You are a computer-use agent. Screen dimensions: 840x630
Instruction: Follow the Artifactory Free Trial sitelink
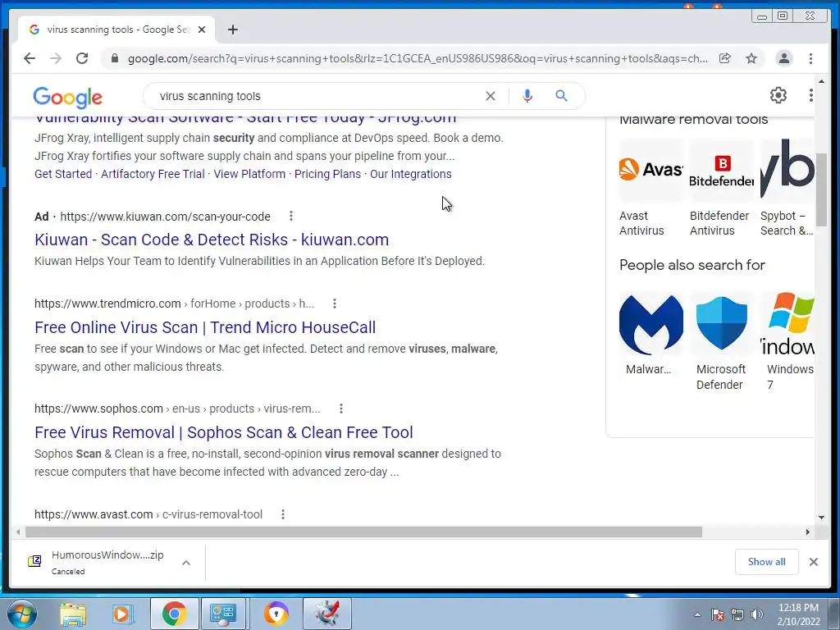point(153,174)
